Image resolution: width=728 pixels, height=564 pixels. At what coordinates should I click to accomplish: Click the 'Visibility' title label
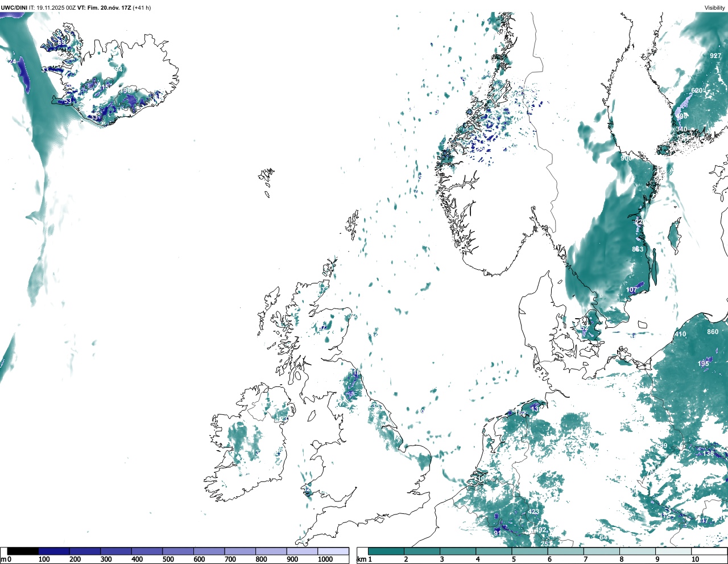715,7
